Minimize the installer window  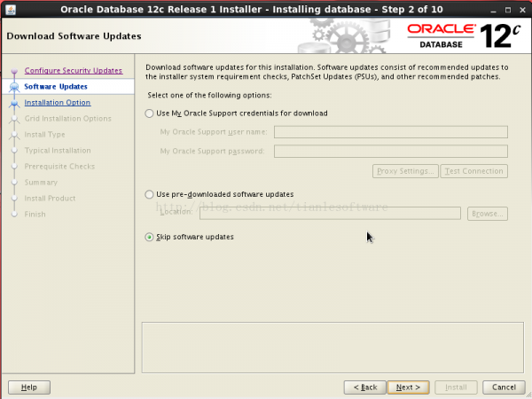pyautogui.click(x=493, y=10)
